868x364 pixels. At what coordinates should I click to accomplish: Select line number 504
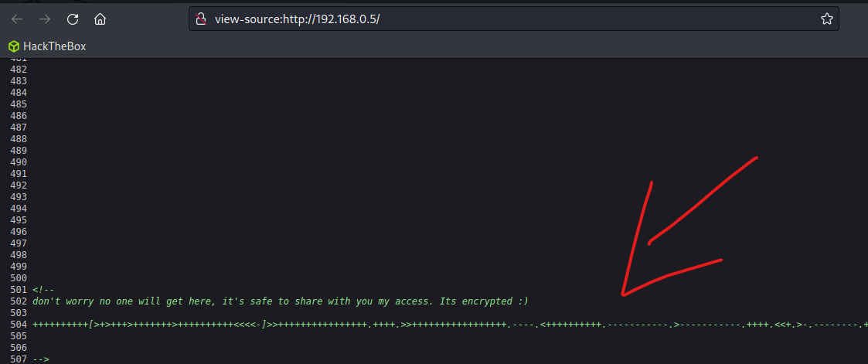click(x=19, y=324)
